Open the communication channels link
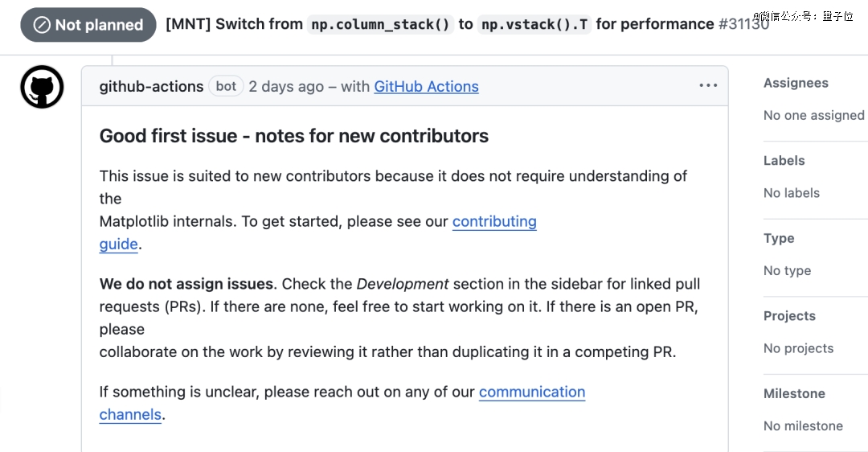The width and height of the screenshot is (868, 452). 531,392
